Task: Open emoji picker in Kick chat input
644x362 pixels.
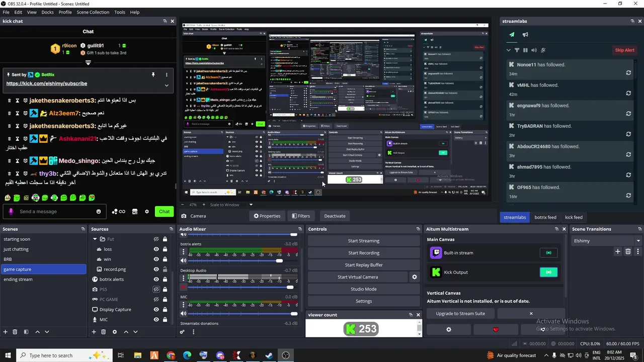Action: [99, 212]
